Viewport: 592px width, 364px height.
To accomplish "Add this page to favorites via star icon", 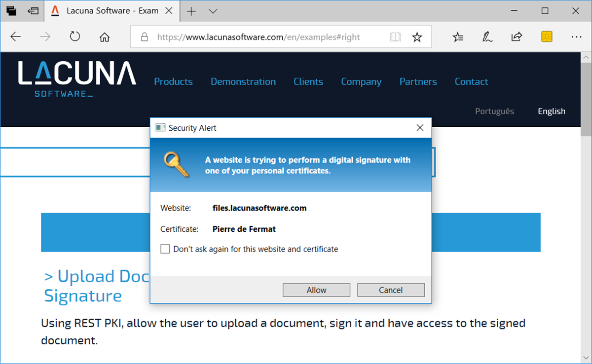I will 417,36.
